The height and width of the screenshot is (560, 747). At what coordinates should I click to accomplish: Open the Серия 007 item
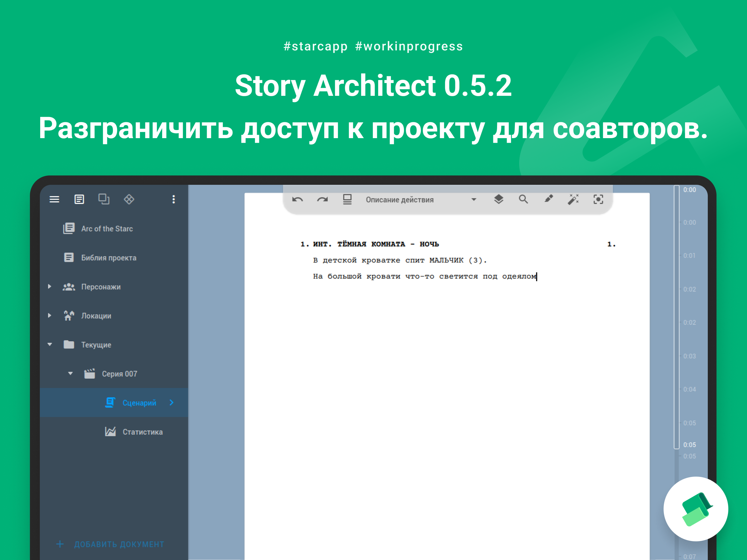[114, 374]
